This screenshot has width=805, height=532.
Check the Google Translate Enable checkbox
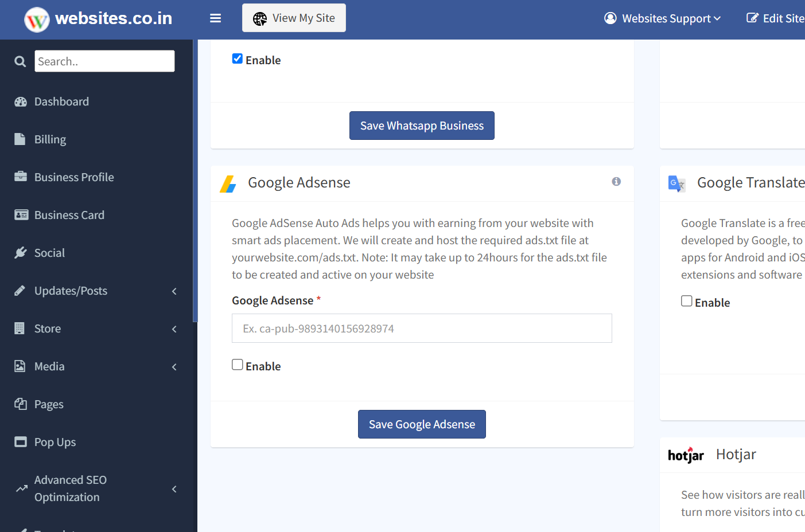[687, 301]
